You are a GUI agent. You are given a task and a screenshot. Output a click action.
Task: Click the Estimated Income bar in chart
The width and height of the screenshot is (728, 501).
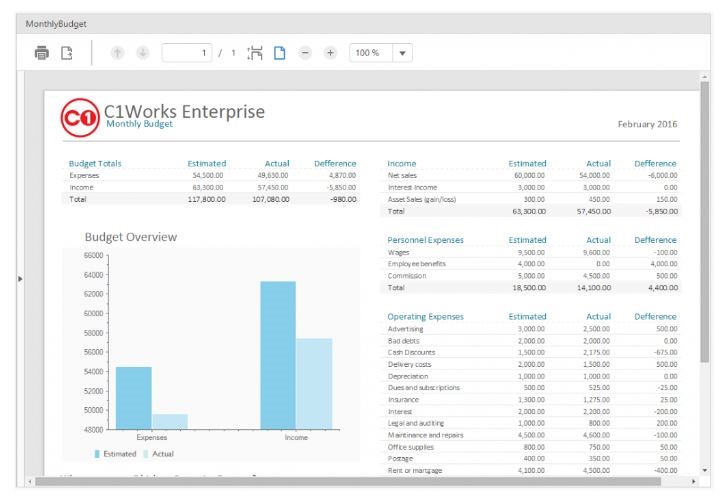pos(278,355)
